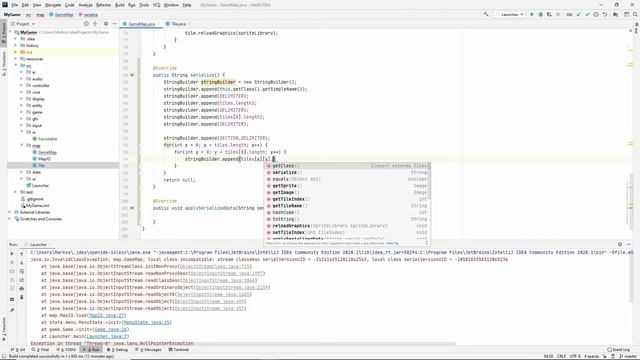The width and height of the screenshot is (640, 360).
Task: Open Search Everywhere magnifier icon
Action: point(635,14)
